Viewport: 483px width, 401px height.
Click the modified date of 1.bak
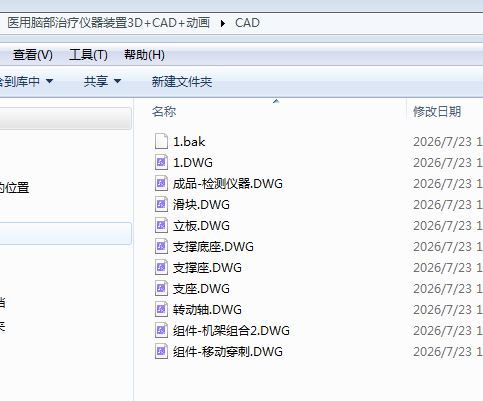(448, 142)
